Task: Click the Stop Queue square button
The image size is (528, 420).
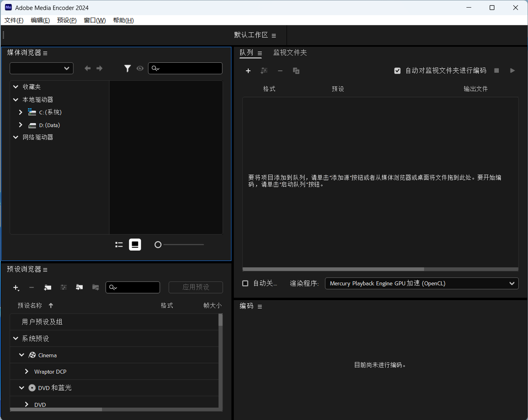Action: tap(496, 70)
